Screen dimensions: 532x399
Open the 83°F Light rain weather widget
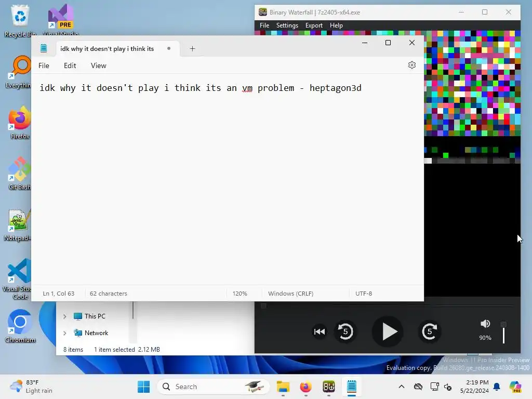tap(31, 387)
